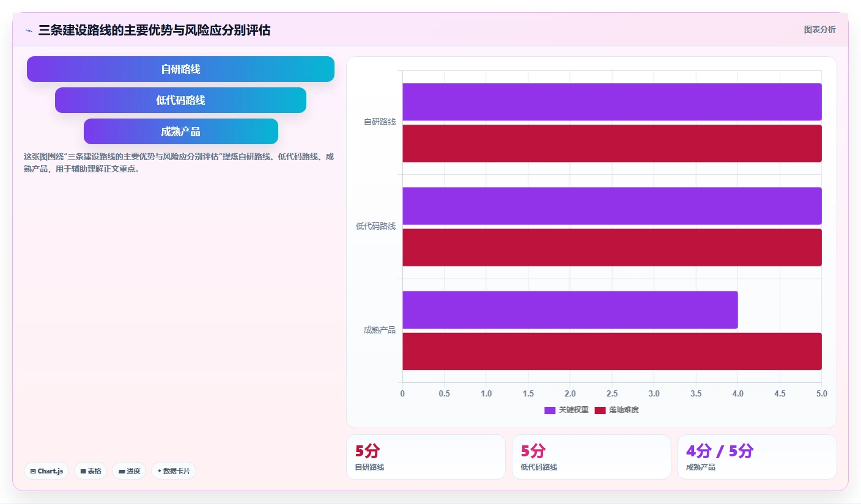
Task: Select the 成熟产品 funnel bar
Action: tap(180, 131)
